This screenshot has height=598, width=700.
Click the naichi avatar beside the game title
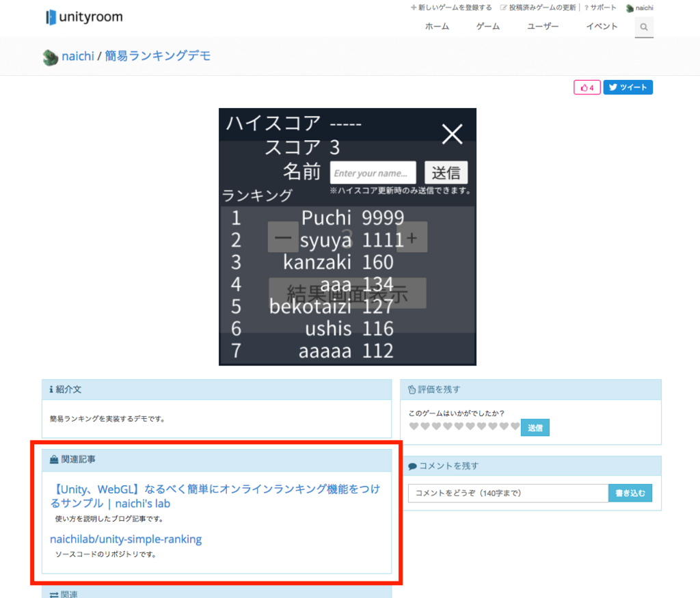click(x=51, y=57)
